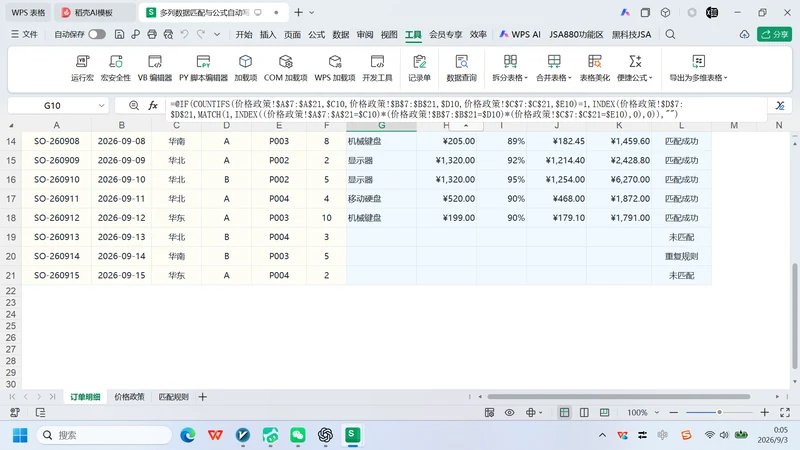The width and height of the screenshot is (800, 450).
Task: Click the print preview icon
Action: pyautogui.click(x=168, y=34)
